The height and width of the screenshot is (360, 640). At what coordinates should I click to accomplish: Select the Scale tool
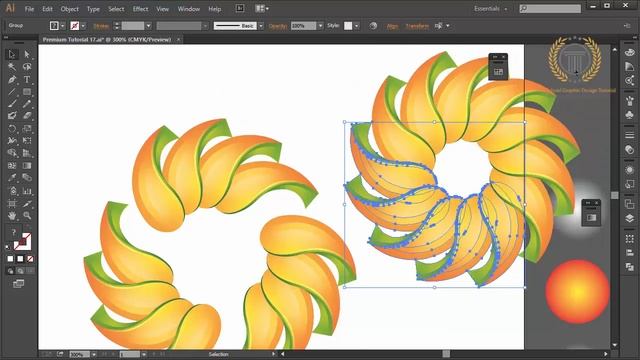point(27,129)
